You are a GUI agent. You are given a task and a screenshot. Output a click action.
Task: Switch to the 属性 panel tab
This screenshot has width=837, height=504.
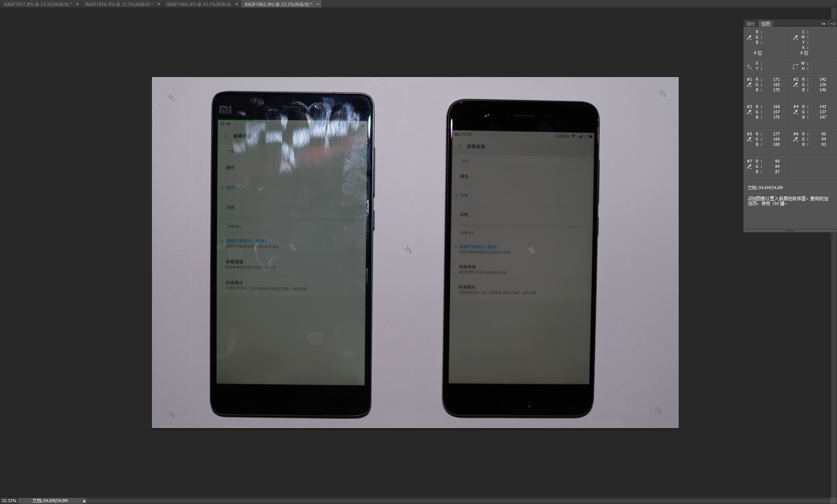click(751, 24)
